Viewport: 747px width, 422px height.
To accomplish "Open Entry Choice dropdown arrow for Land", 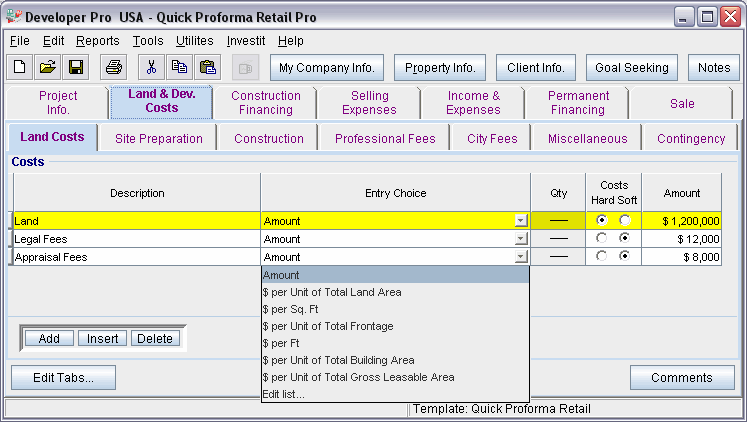I will 521,221.
